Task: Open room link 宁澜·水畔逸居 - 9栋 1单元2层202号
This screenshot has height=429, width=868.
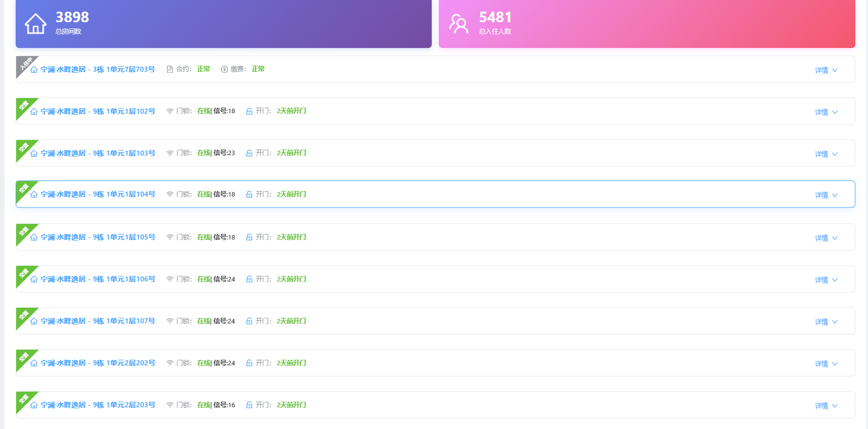Action: point(98,363)
